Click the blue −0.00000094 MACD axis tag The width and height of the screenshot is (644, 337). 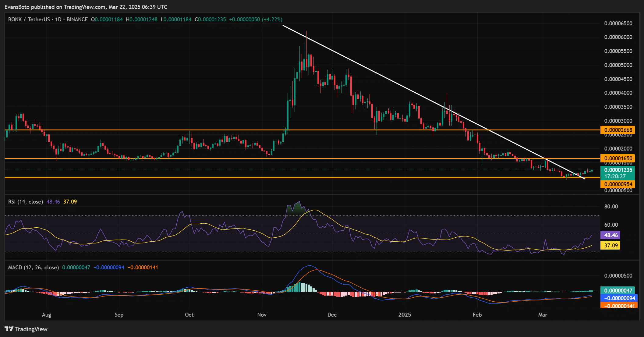(x=619, y=298)
